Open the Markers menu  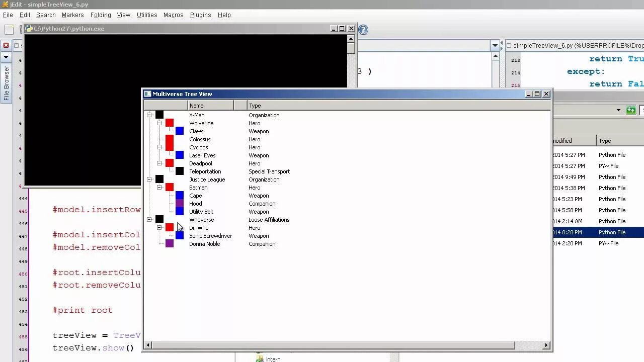tap(72, 15)
